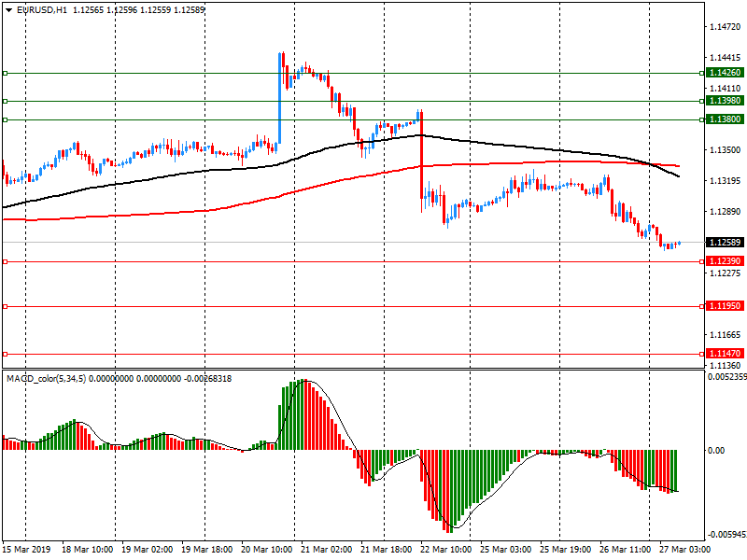The height and width of the screenshot is (560, 747).
Task: Select the left handle of the 1.13800 line
Action: [x=5, y=119]
